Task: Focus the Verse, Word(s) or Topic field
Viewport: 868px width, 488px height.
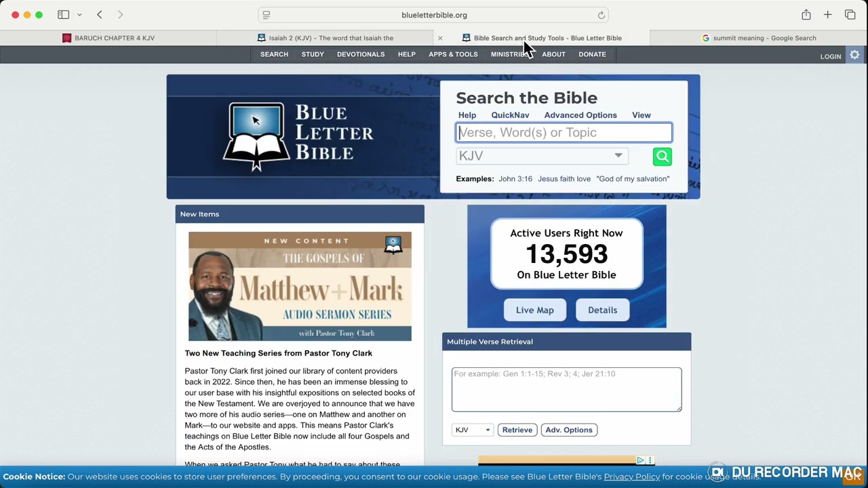Action: pyautogui.click(x=564, y=132)
